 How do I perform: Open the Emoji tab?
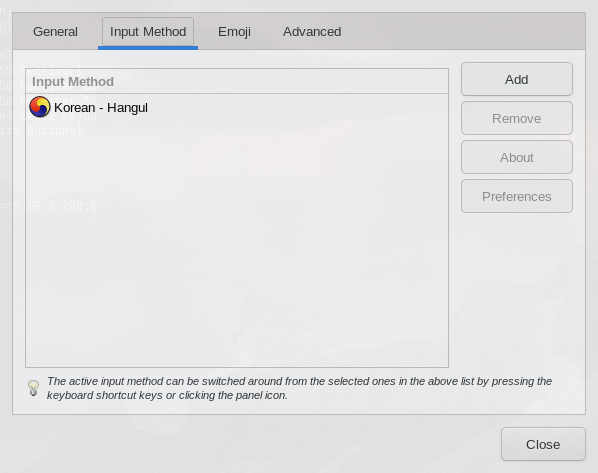(234, 32)
